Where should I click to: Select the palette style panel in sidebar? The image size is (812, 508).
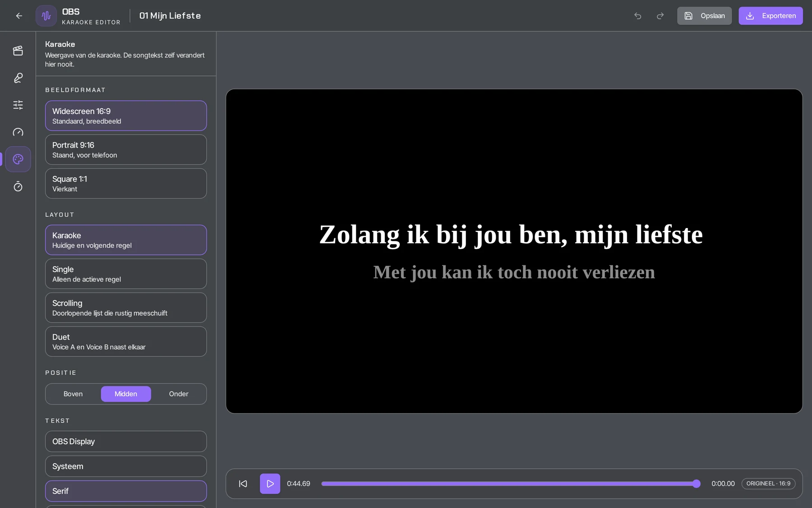(x=18, y=159)
